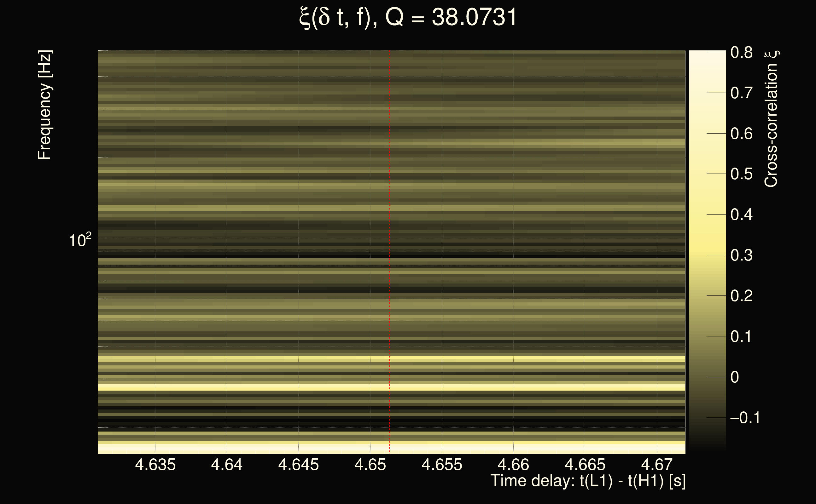Click the 4.635 tick label on x-axis

[x=155, y=465]
